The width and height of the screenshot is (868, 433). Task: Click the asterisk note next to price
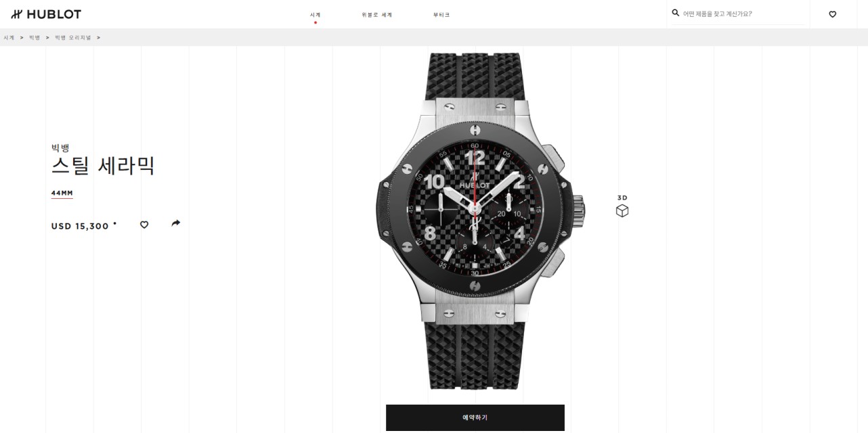[x=114, y=223]
